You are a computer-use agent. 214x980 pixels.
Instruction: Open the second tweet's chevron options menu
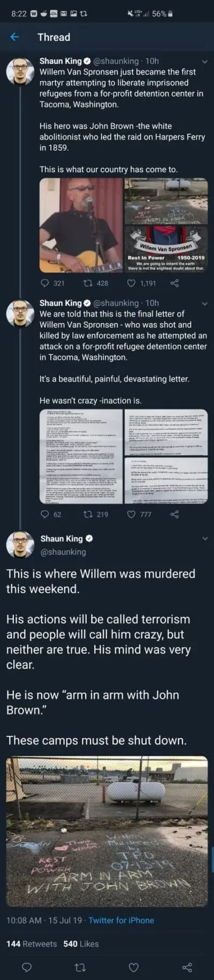coord(204,303)
